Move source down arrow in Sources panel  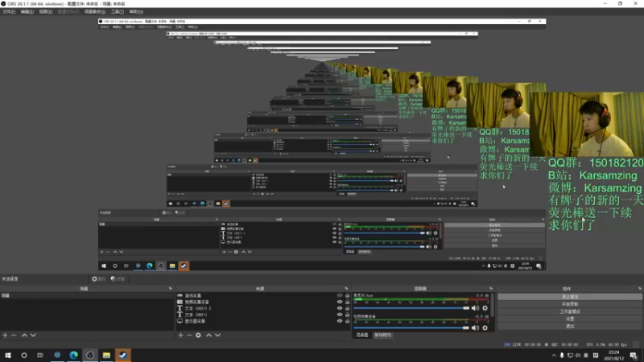click(217, 335)
